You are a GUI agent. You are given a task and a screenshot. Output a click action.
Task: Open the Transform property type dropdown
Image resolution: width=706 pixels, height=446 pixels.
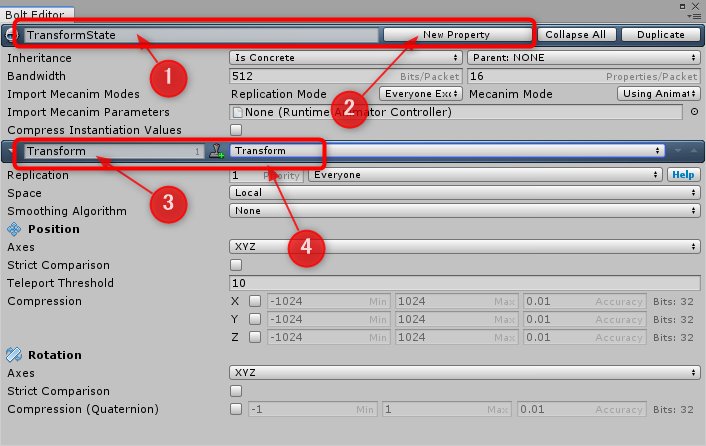click(447, 151)
